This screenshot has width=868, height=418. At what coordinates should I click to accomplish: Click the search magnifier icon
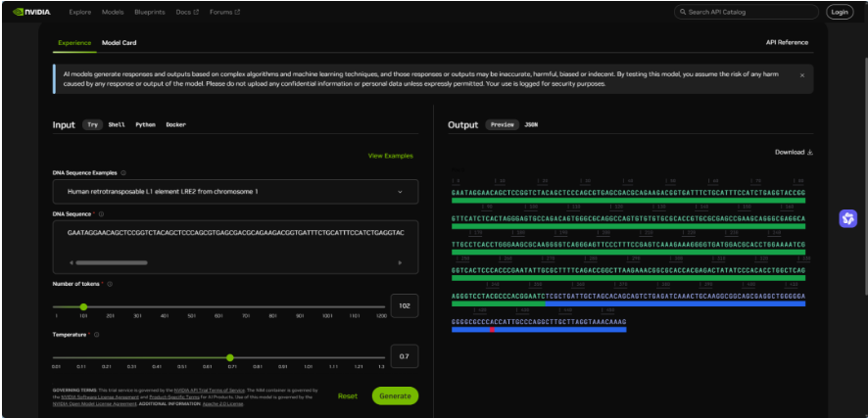(683, 12)
